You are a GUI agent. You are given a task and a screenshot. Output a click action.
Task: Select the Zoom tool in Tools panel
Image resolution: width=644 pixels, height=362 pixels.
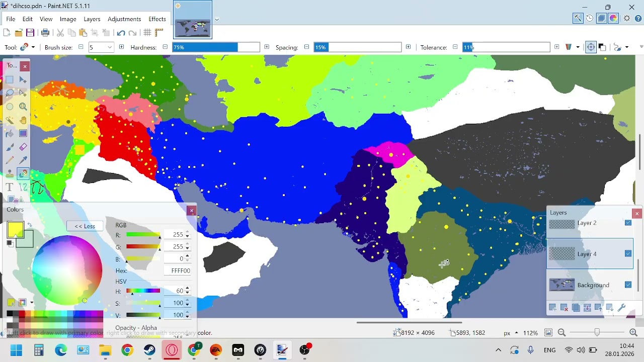coord(23,107)
